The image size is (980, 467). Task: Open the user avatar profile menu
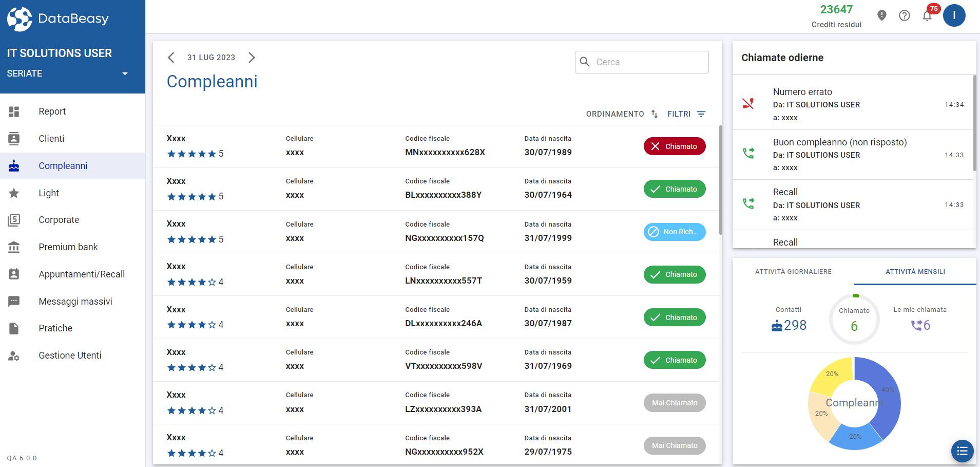(954, 15)
